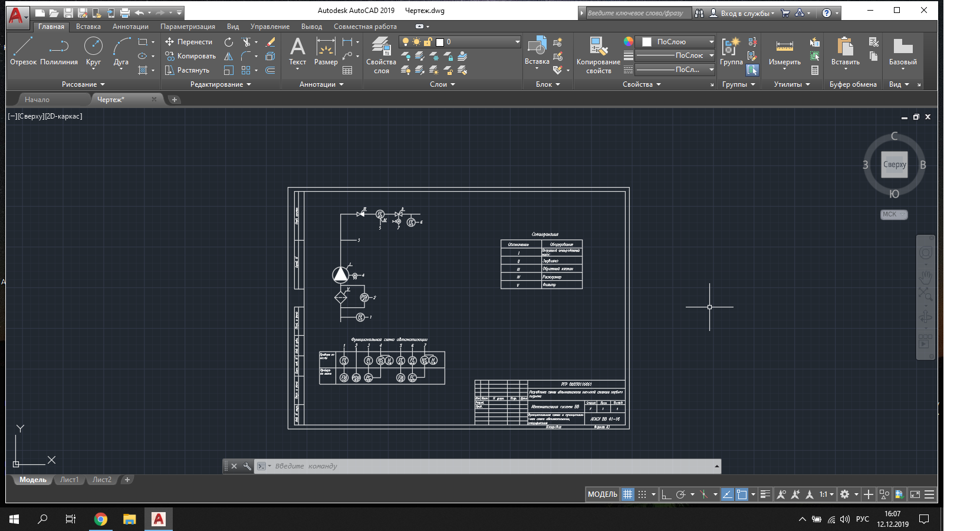
Task: Open the Параметризация ribbon tab
Action: (188, 27)
